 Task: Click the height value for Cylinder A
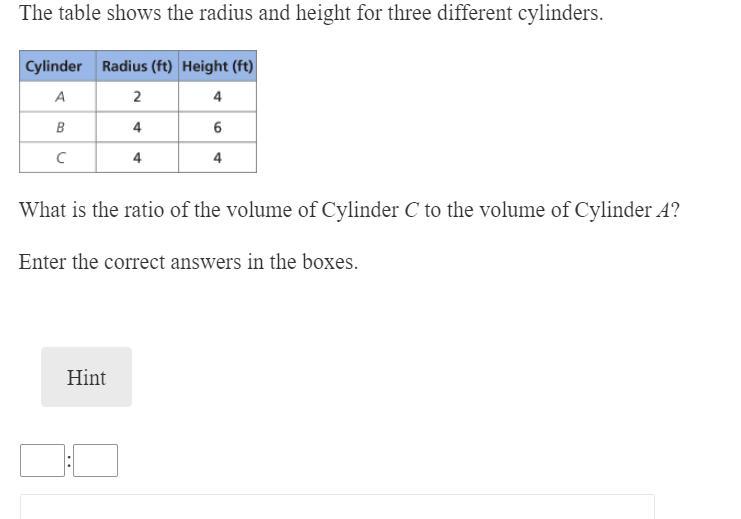point(217,97)
